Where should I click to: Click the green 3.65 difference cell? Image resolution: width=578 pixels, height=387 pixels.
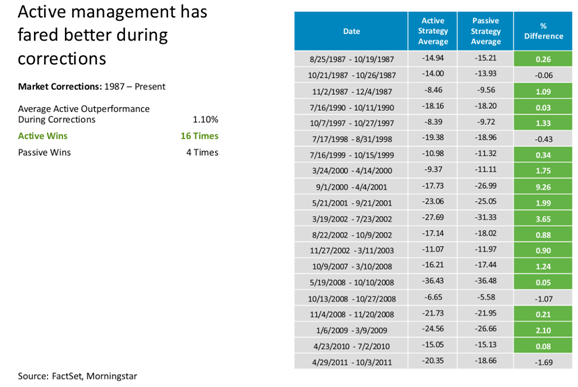(543, 219)
